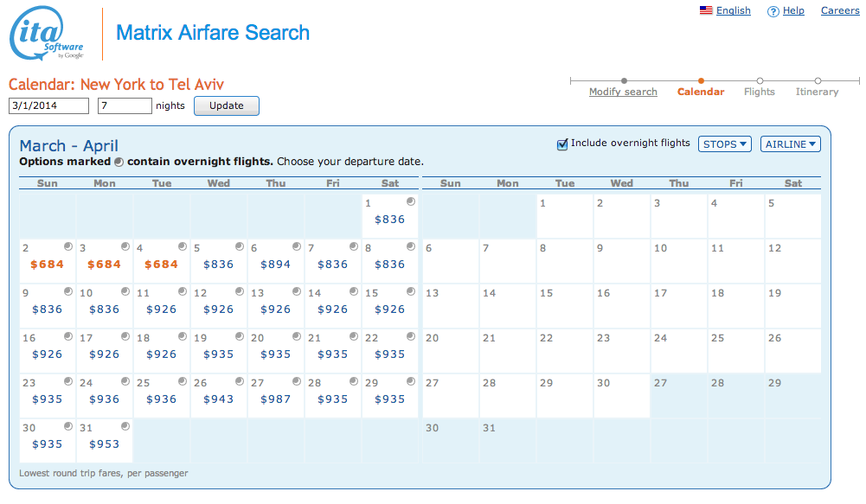Image resolution: width=866 pixels, height=504 pixels.
Task: Select the $684 fare on March 4
Action: click(x=161, y=265)
